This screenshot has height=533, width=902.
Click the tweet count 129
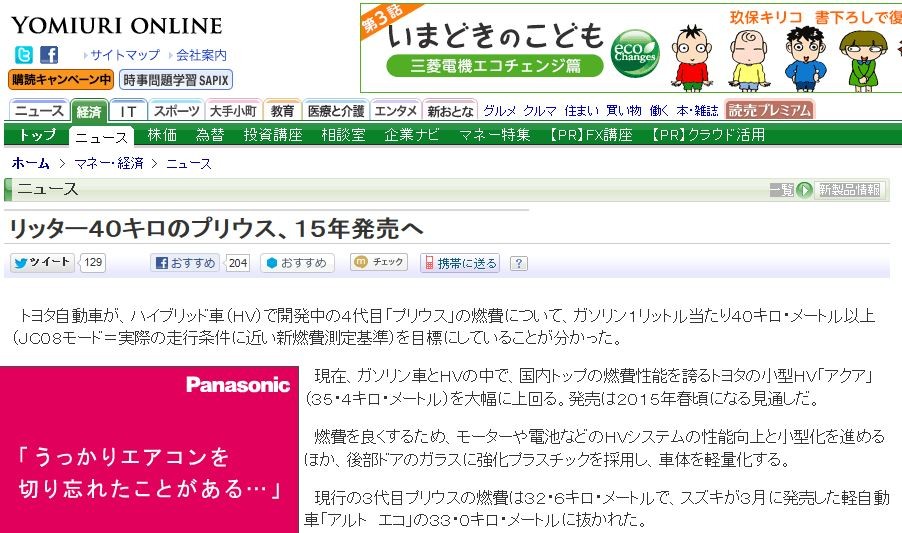coord(93,263)
